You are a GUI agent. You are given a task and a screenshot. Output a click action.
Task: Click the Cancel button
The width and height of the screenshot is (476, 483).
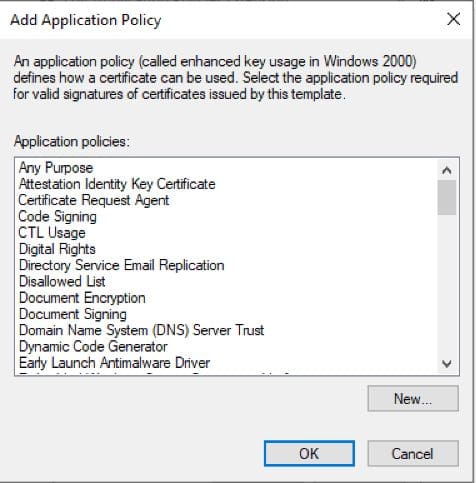click(413, 454)
